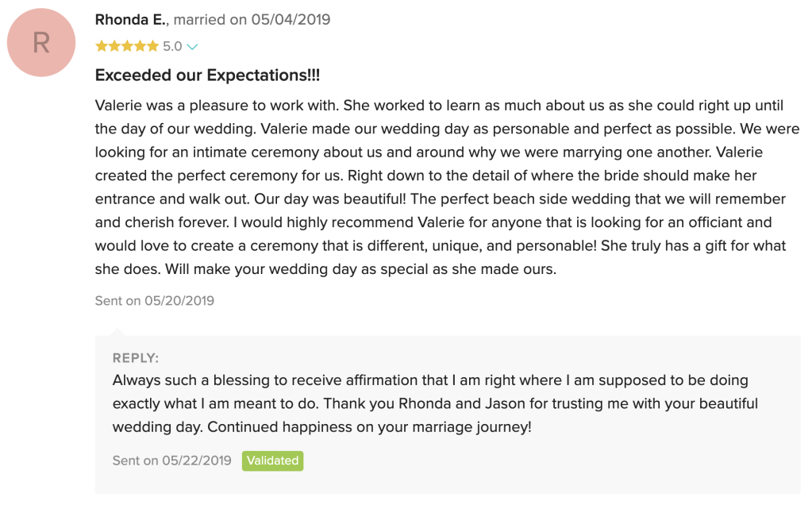Screen dimensions: 812x509
Task: Click the fourth gold rating star
Action: [x=139, y=47]
